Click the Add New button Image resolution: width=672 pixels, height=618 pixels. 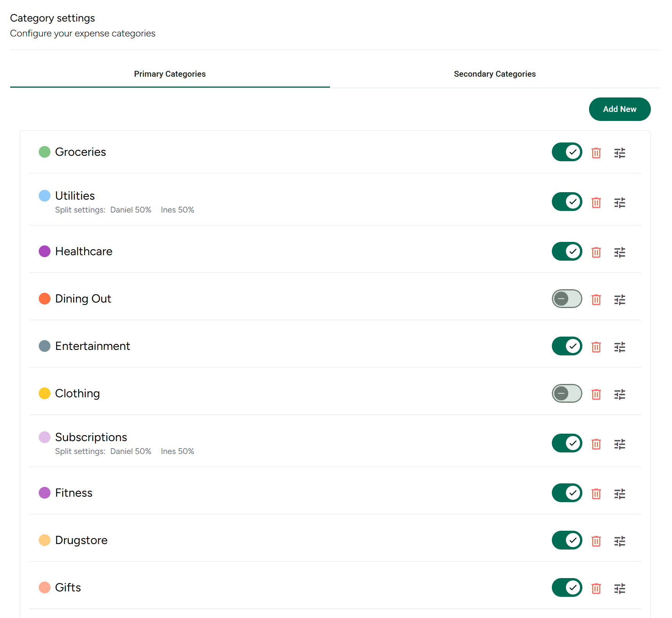[619, 109]
